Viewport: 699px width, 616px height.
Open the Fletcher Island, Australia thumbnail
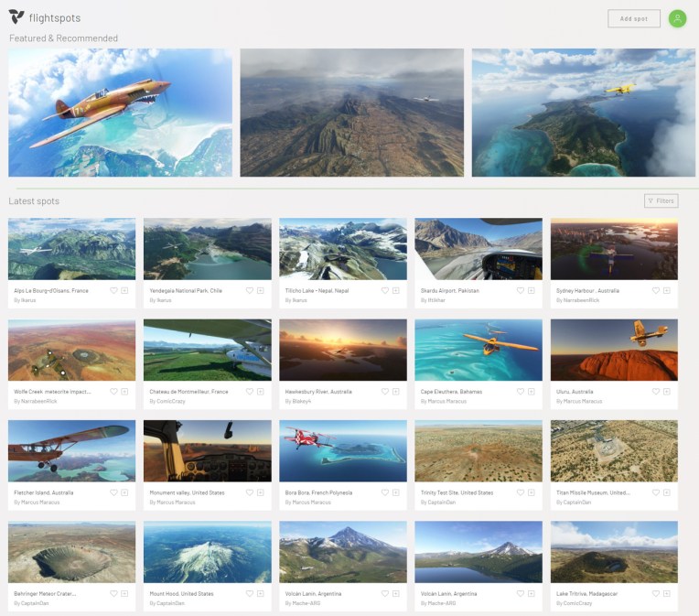[71, 450]
